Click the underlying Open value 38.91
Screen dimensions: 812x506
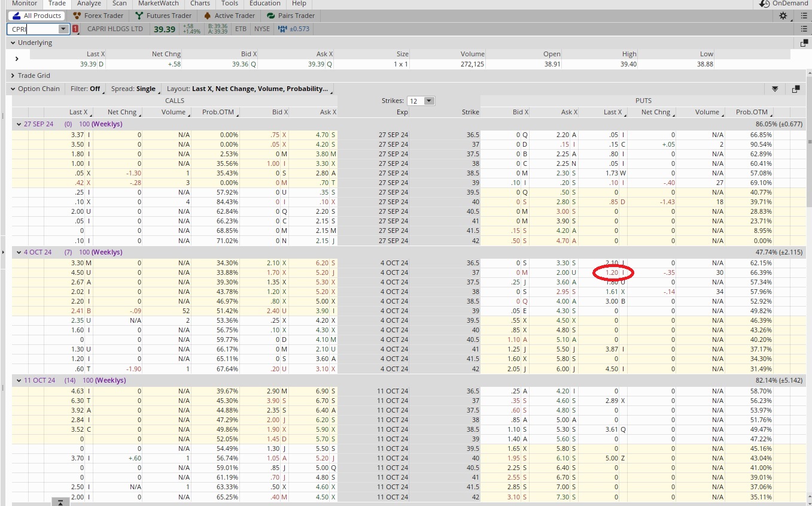[x=552, y=64]
